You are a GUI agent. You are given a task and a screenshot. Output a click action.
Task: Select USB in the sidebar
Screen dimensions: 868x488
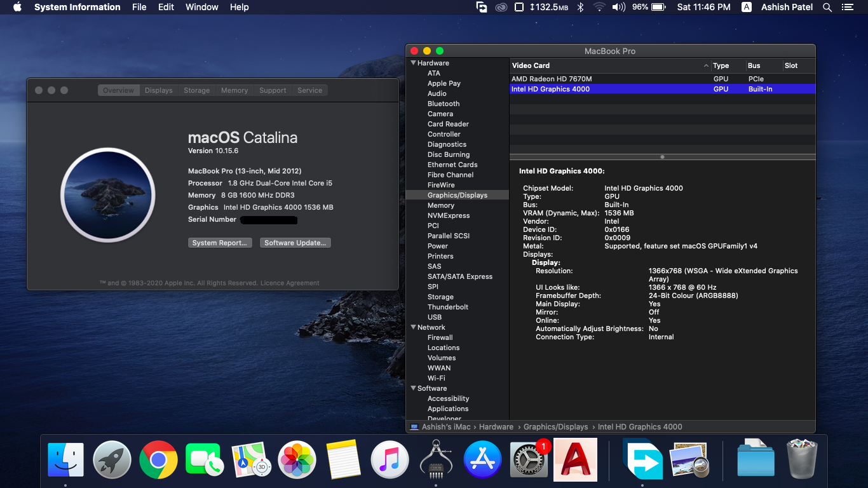[x=435, y=317]
